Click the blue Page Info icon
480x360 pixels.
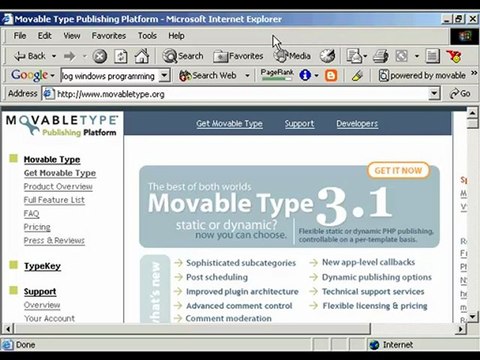(305, 75)
